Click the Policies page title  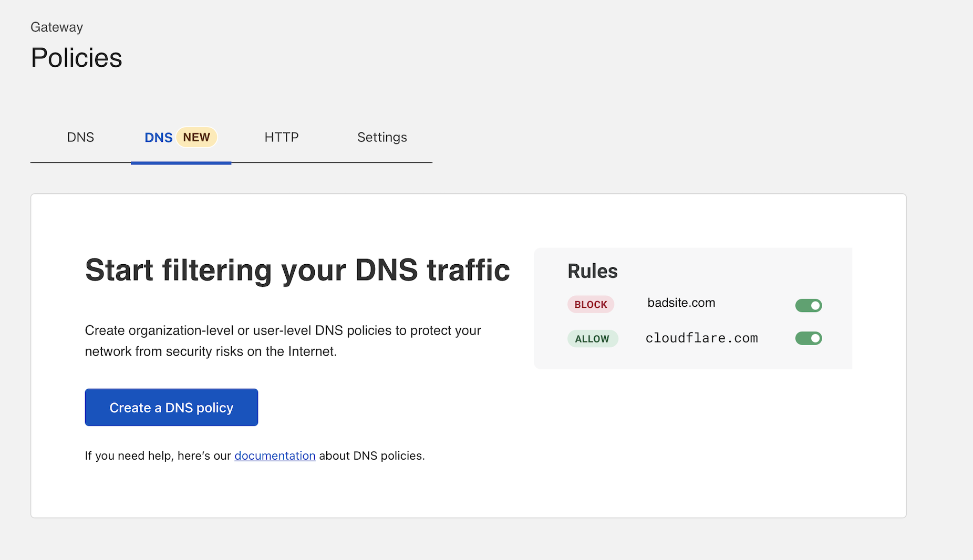tap(76, 58)
